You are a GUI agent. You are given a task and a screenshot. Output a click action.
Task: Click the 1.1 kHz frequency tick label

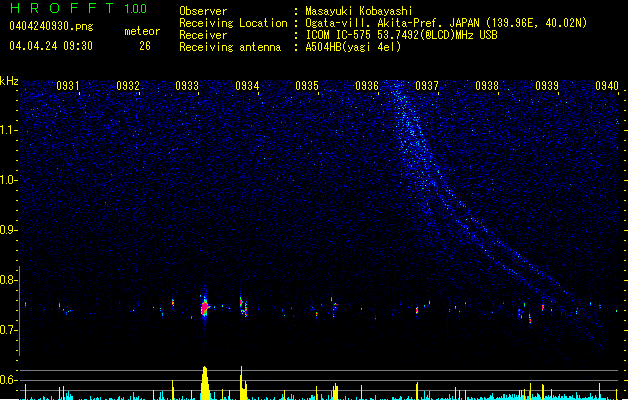(x=9, y=130)
